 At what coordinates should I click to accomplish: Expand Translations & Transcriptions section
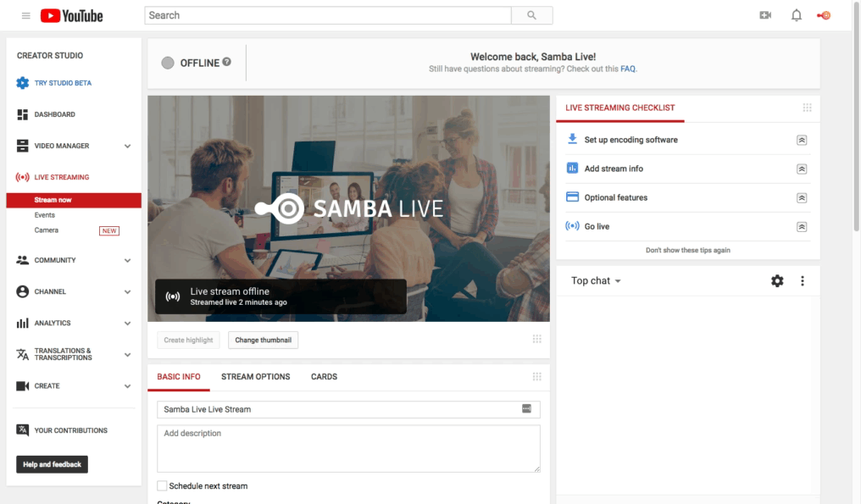127,355
